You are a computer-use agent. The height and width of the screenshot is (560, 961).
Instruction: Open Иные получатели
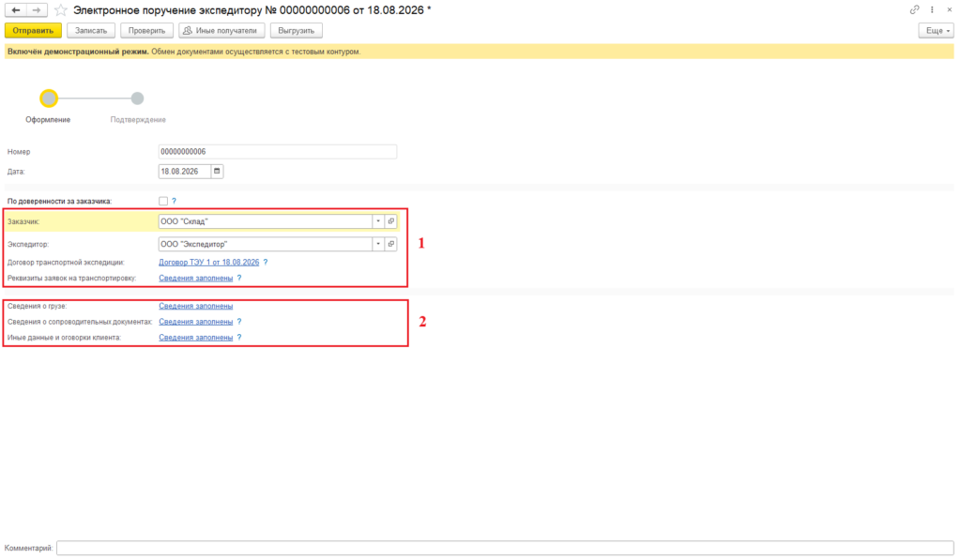click(x=221, y=31)
